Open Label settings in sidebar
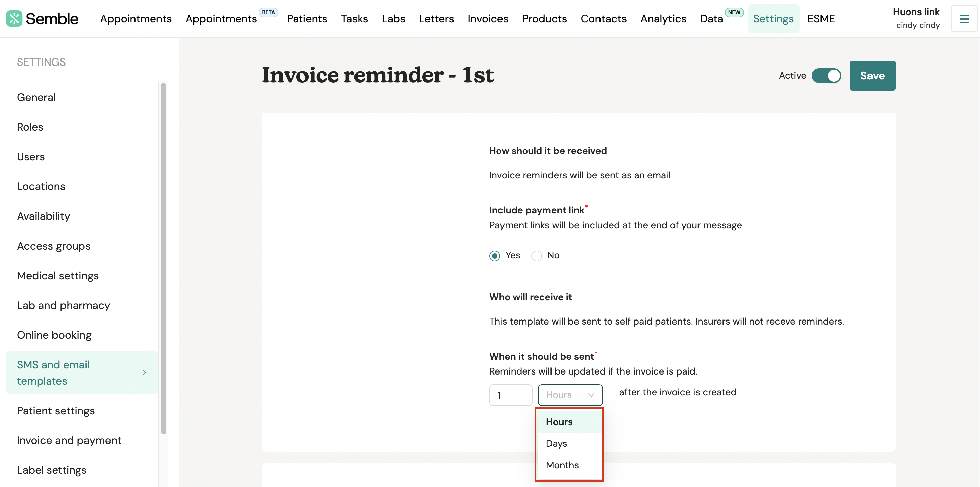The height and width of the screenshot is (487, 980). [x=51, y=470]
